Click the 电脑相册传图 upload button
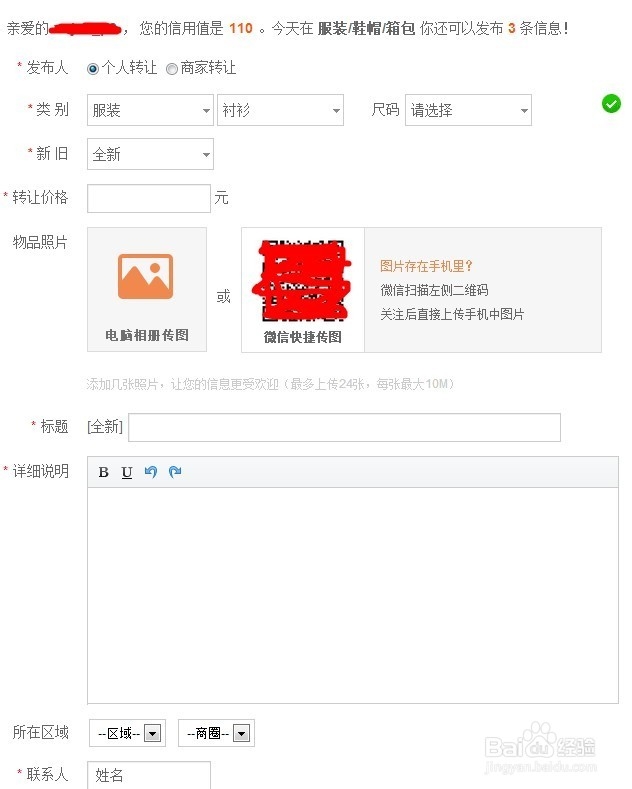The width and height of the screenshot is (632, 789). point(147,289)
